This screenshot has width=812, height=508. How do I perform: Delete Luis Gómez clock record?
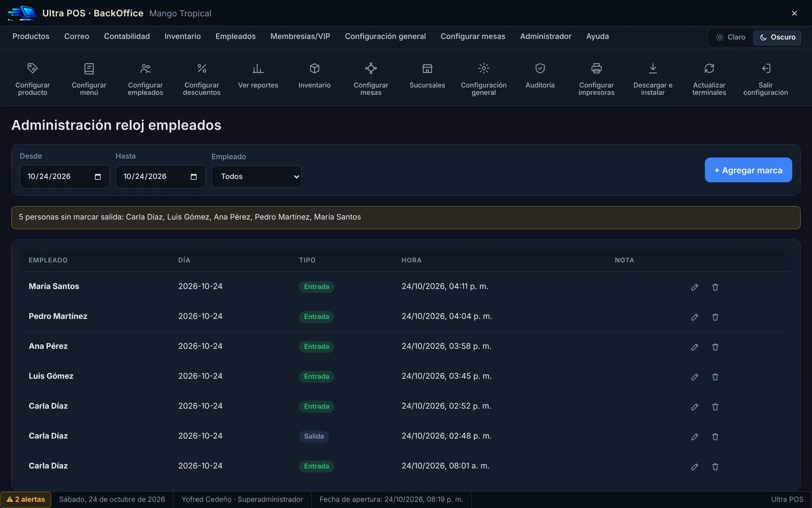click(715, 377)
